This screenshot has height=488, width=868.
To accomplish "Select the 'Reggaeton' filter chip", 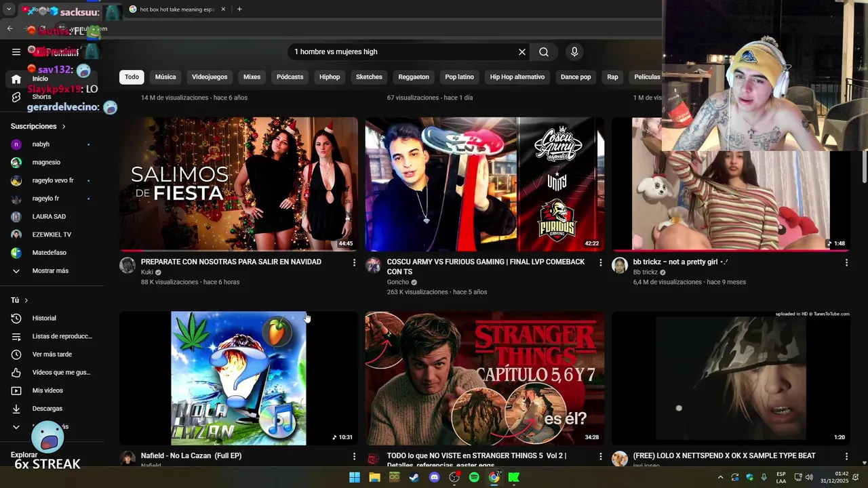I will (x=414, y=77).
